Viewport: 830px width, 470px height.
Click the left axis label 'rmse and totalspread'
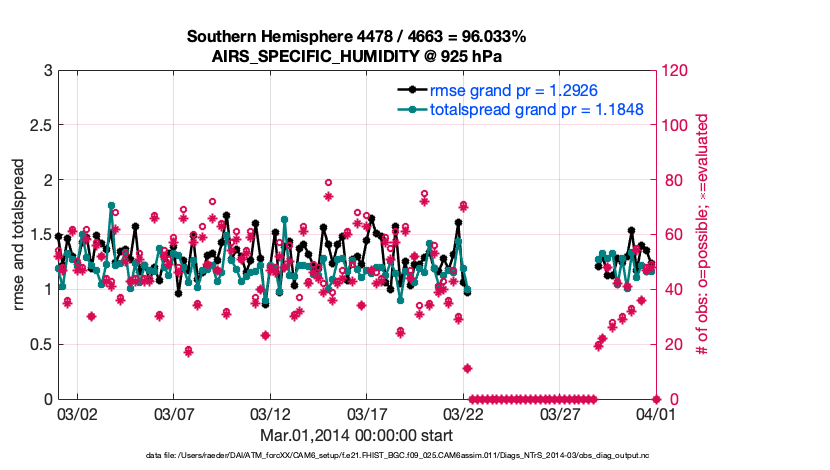click(x=20, y=234)
